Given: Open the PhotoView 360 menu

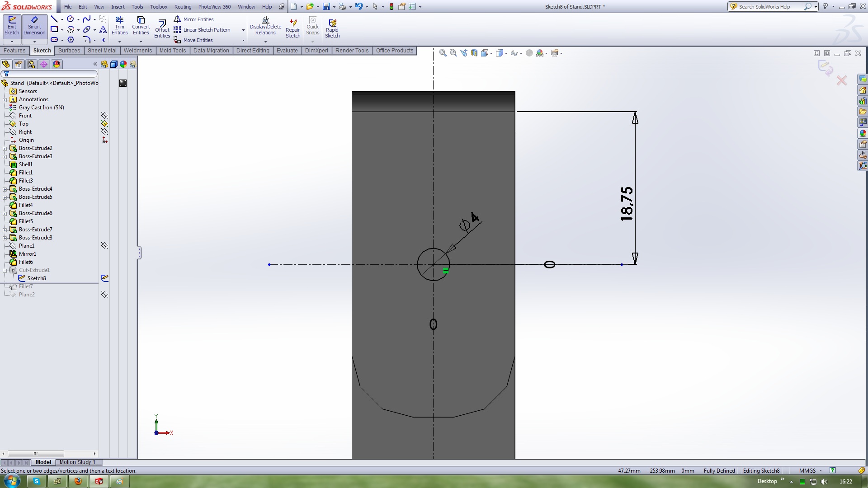Looking at the screenshot, I should (x=214, y=7).
